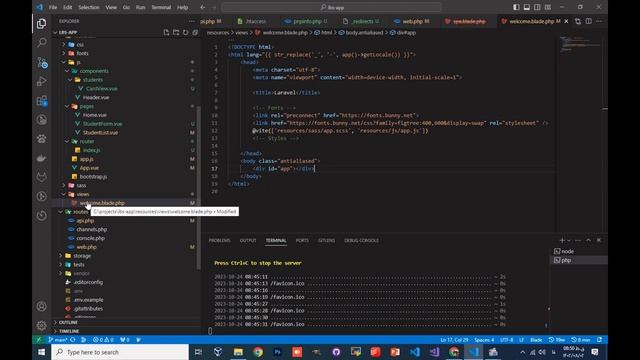Switch to the PROBLEMS panel tab
This screenshot has height=360, width=640.
pyautogui.click(x=220, y=240)
